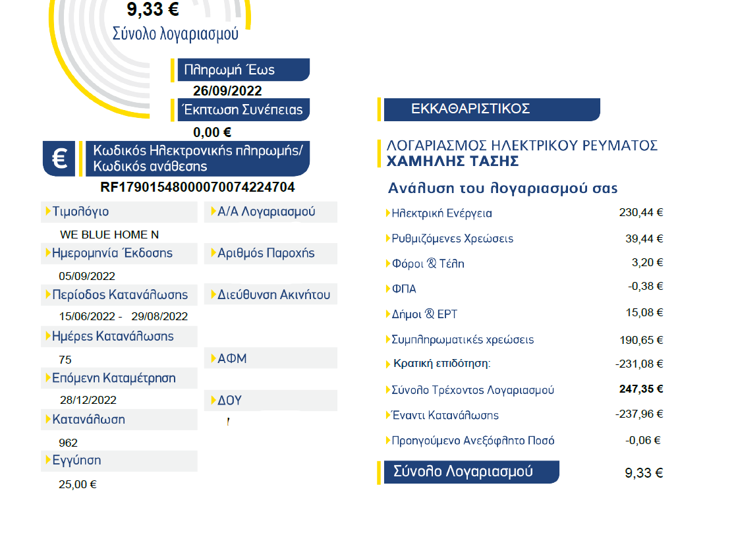Select the issue date 05/09/2022

click(x=87, y=276)
